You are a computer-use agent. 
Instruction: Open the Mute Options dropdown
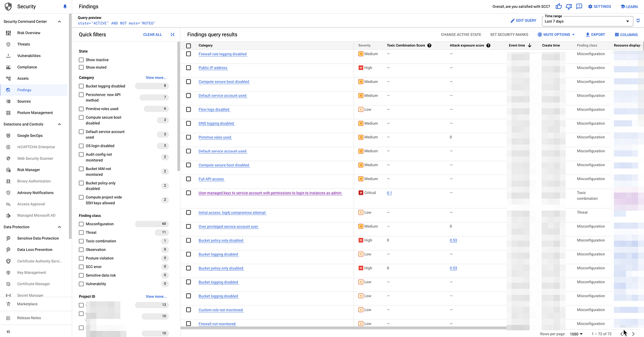(556, 35)
